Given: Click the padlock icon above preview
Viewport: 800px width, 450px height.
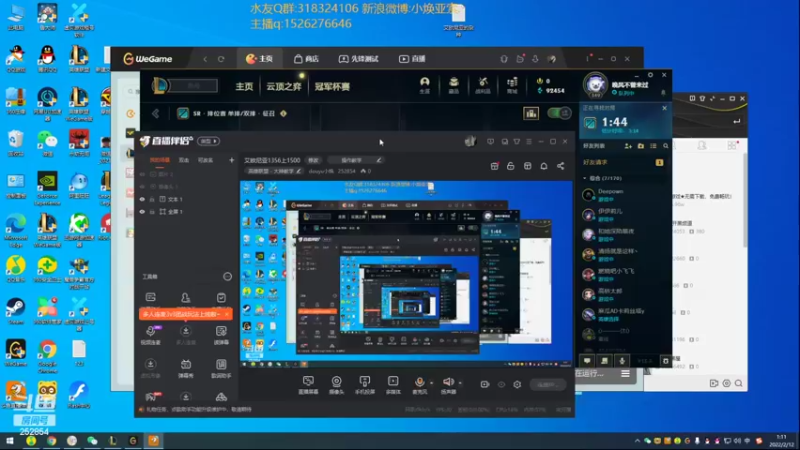Looking at the screenshot, I should point(511,166).
